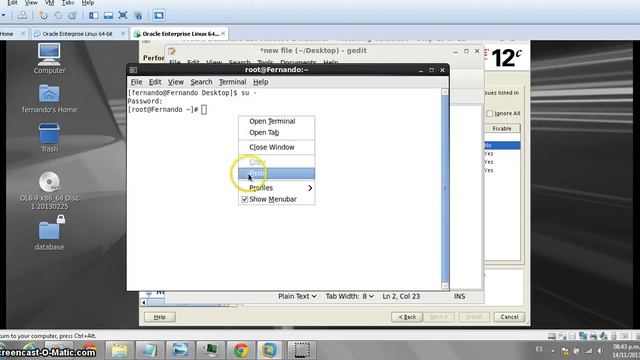Viewport: 640px width, 360px height.
Task: Open Google Chrome from the taskbar
Action: click(241, 350)
